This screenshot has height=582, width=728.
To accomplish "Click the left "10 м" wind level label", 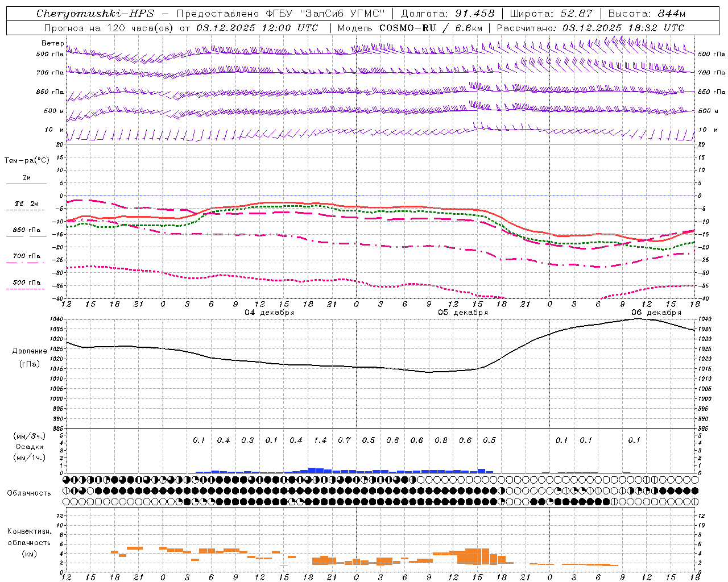I will tap(54, 130).
